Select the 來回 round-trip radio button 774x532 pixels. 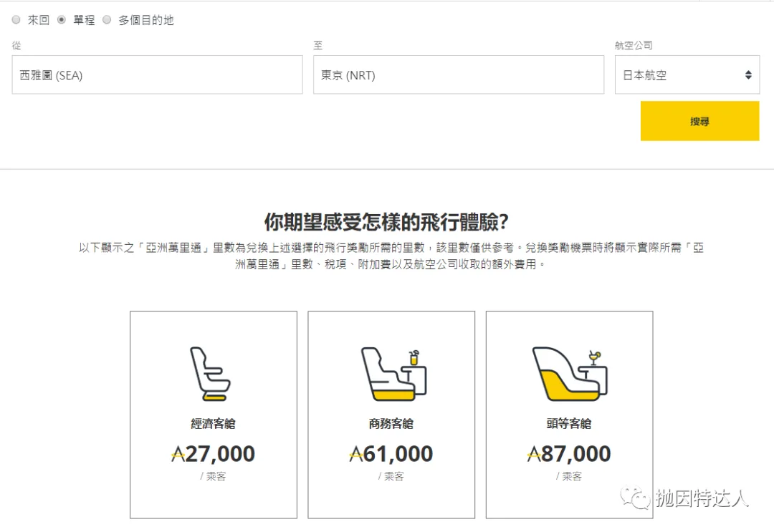click(x=16, y=19)
